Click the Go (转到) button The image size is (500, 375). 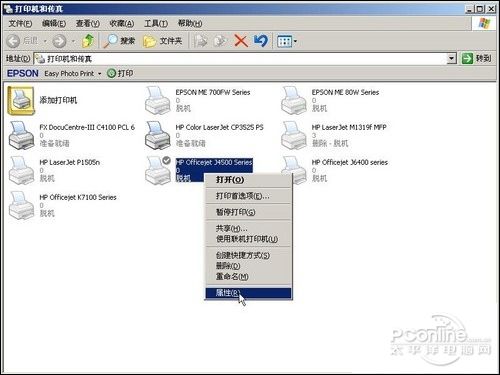coord(477,59)
